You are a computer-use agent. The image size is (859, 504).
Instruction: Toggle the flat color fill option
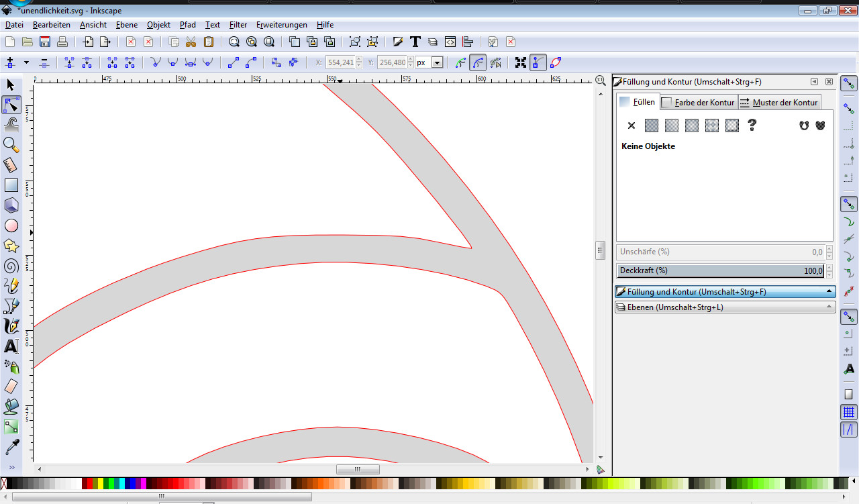651,125
